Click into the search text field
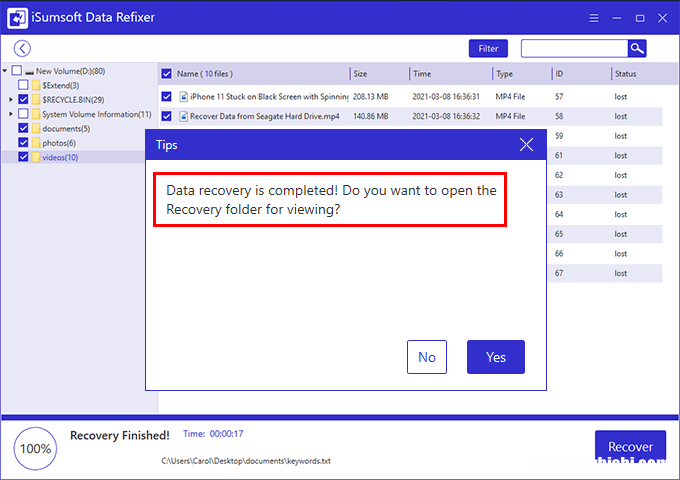 574,48
